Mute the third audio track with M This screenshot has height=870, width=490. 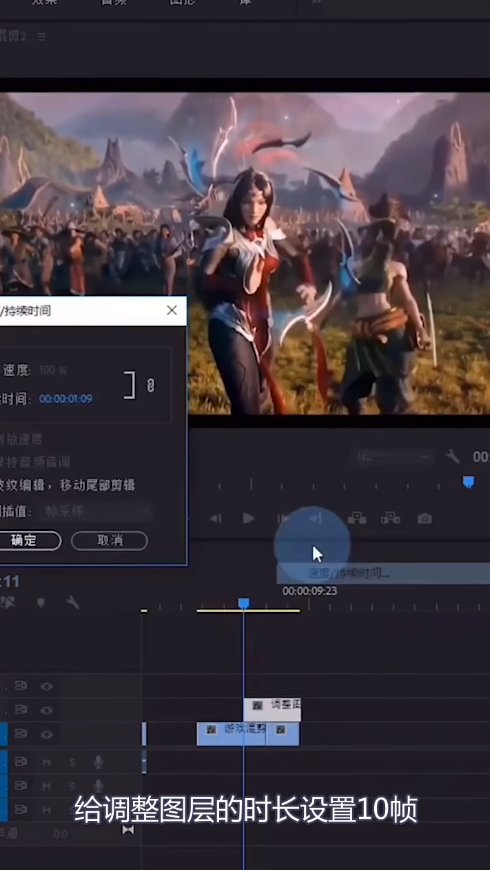(47, 810)
